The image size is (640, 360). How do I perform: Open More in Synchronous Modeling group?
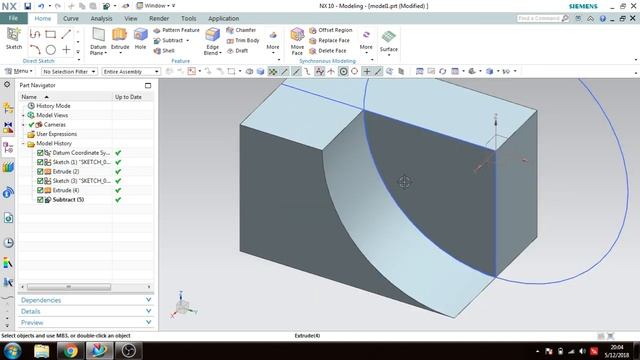(x=366, y=41)
